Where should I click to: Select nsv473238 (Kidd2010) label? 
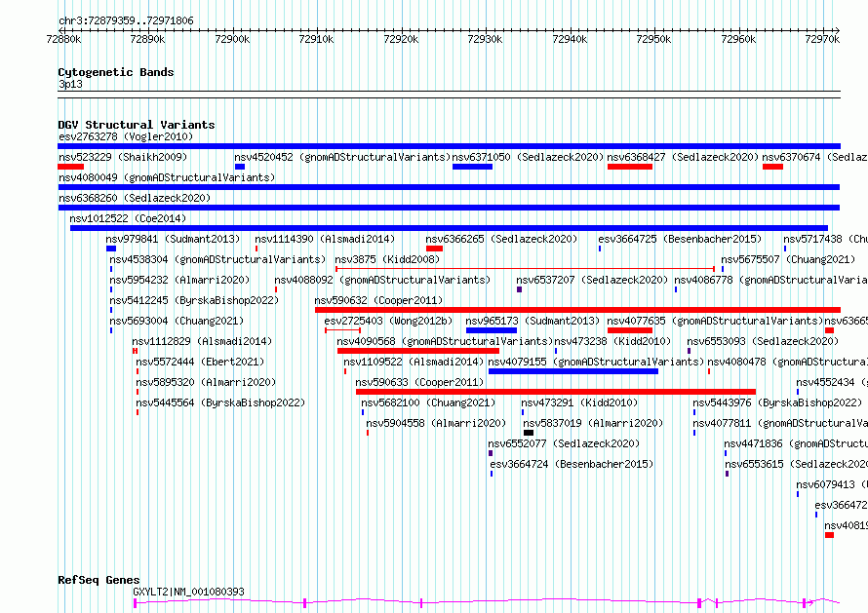tap(612, 341)
